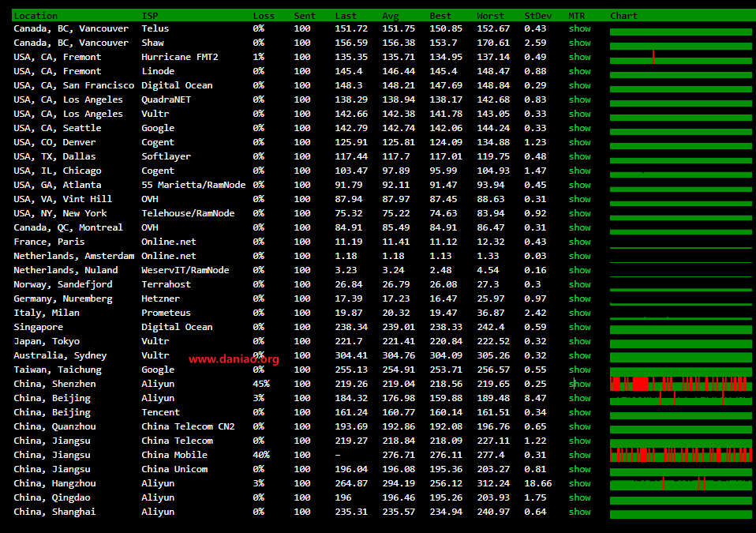
Task: Open show link for Denver Cogent row
Action: [579, 142]
